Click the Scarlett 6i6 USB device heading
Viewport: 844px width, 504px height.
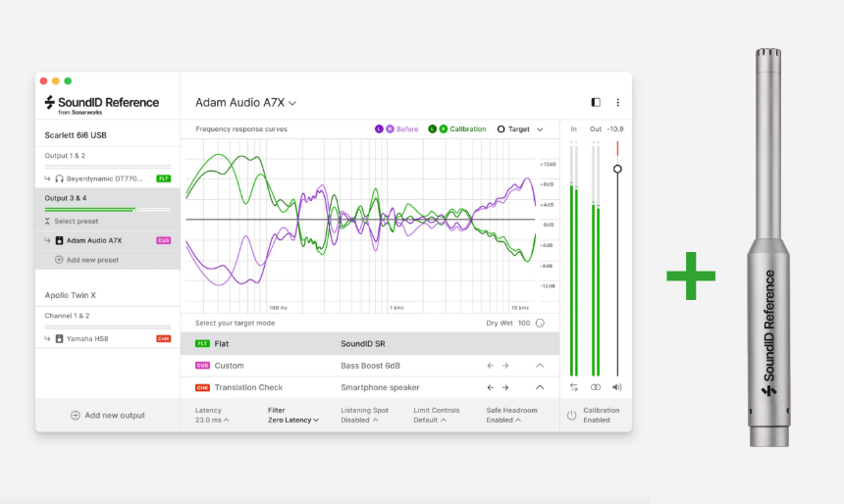click(x=76, y=135)
